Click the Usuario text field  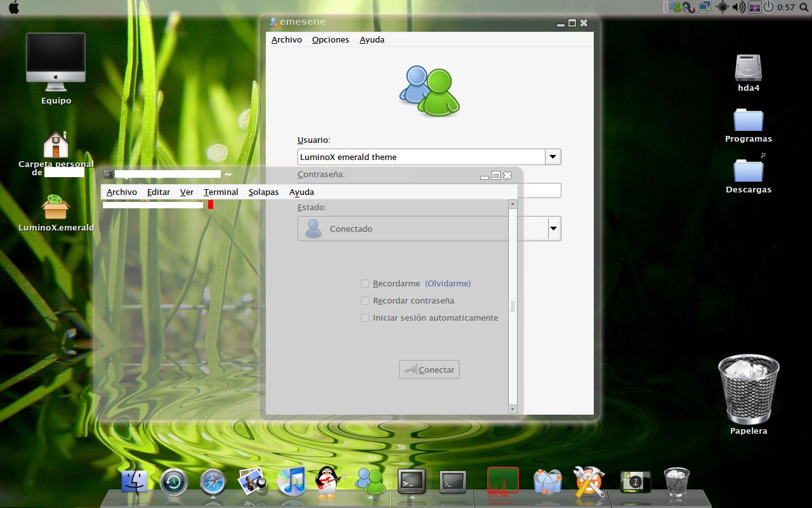[422, 157]
